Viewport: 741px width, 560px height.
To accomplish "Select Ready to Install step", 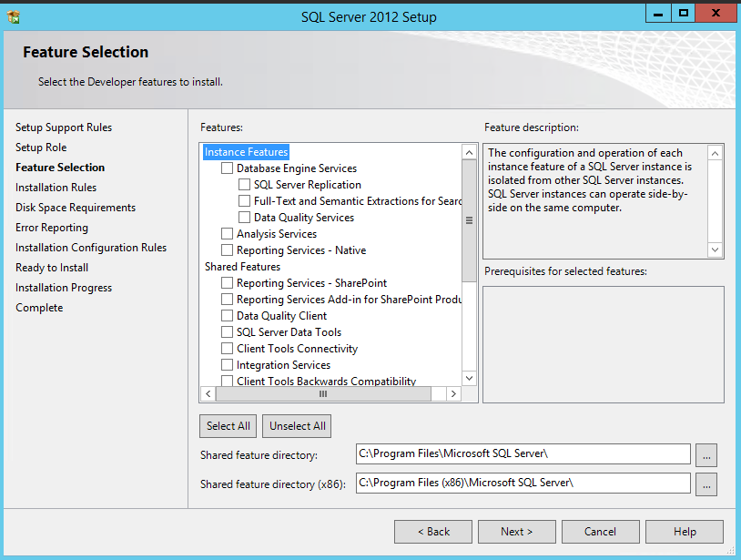I will [52, 268].
